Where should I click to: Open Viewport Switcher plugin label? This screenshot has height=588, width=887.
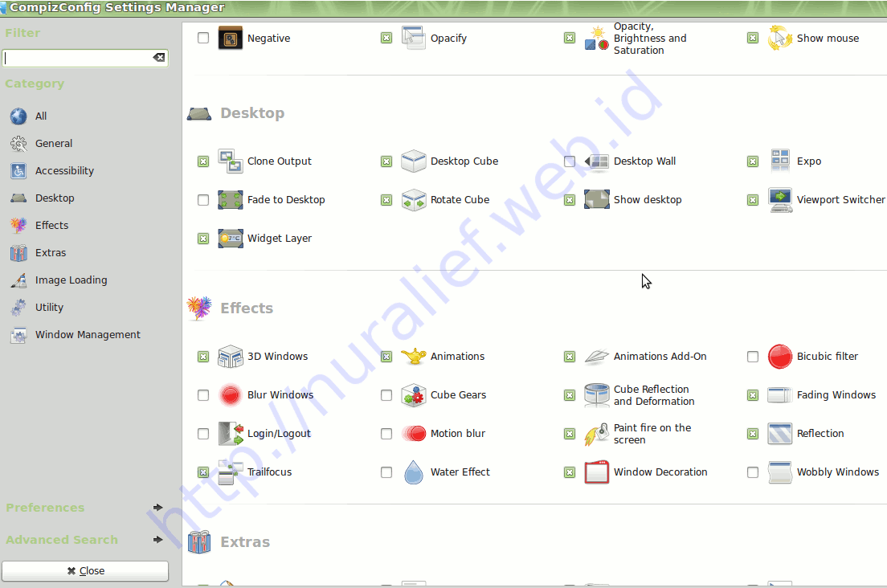point(840,199)
